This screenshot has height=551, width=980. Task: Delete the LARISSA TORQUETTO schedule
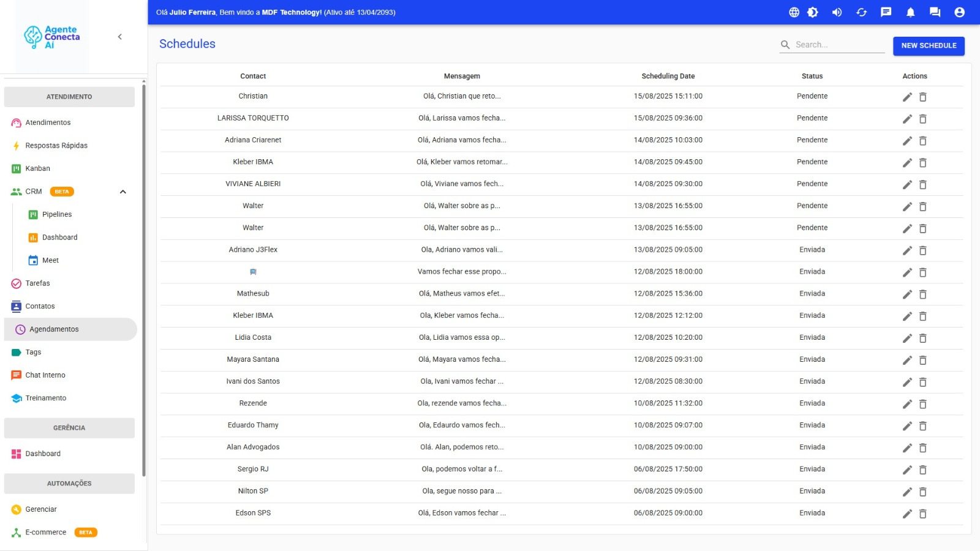[923, 119]
